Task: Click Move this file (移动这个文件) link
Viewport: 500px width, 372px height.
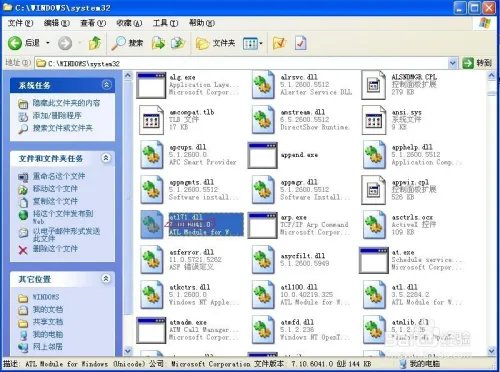Action: coord(55,189)
